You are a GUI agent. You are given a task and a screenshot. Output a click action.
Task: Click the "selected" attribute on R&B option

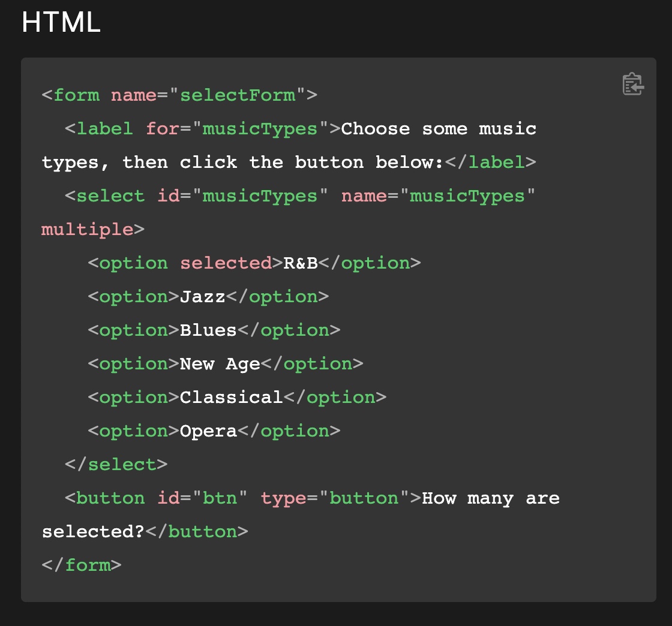point(226,263)
